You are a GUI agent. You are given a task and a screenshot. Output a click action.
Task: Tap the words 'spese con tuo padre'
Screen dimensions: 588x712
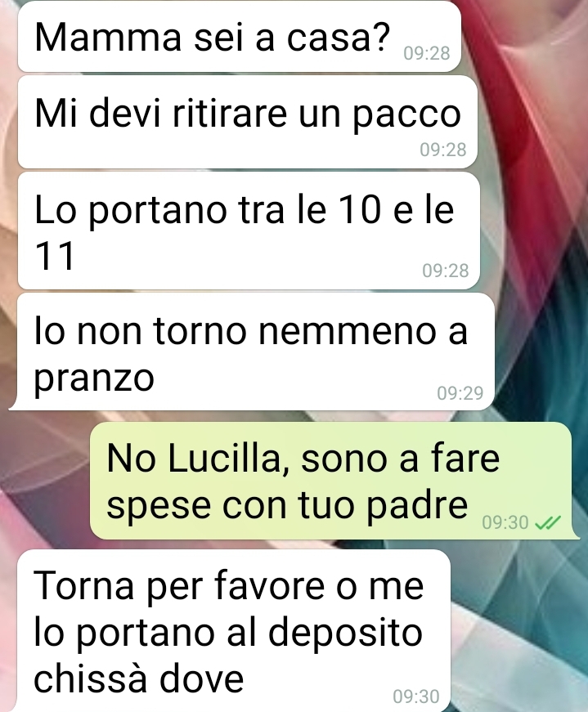coord(287,505)
